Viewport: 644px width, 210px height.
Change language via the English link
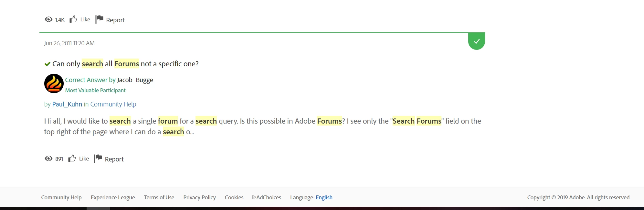(x=324, y=197)
